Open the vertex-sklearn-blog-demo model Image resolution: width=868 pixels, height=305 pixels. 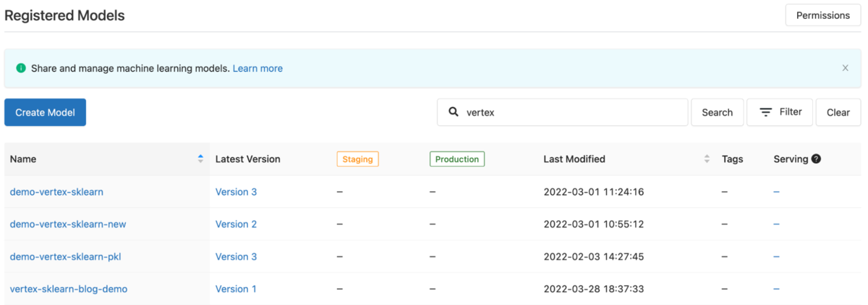coord(69,289)
